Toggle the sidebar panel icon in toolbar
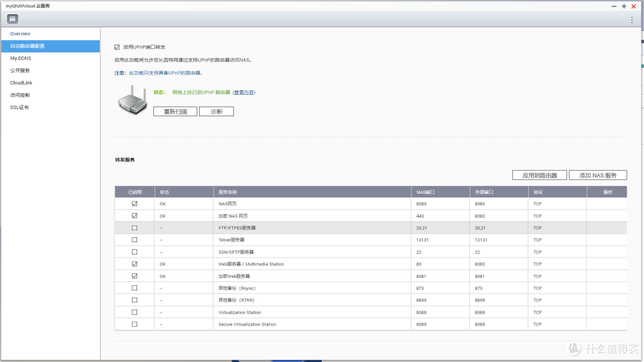The image size is (644, 362). click(13, 19)
